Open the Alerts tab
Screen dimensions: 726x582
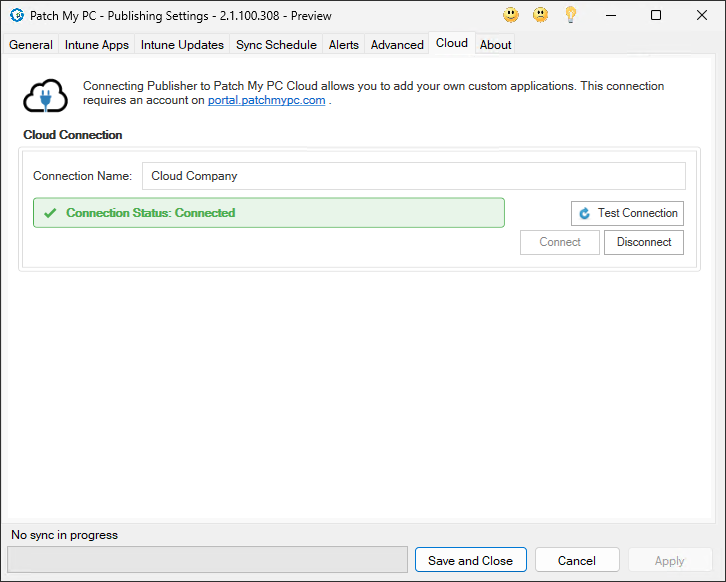pyautogui.click(x=344, y=45)
